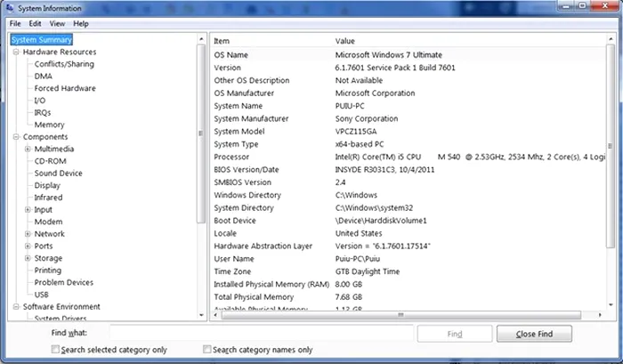Click the tree pane scroll down arrow
Image resolution: width=623 pixels, height=364 pixels.
point(201,315)
